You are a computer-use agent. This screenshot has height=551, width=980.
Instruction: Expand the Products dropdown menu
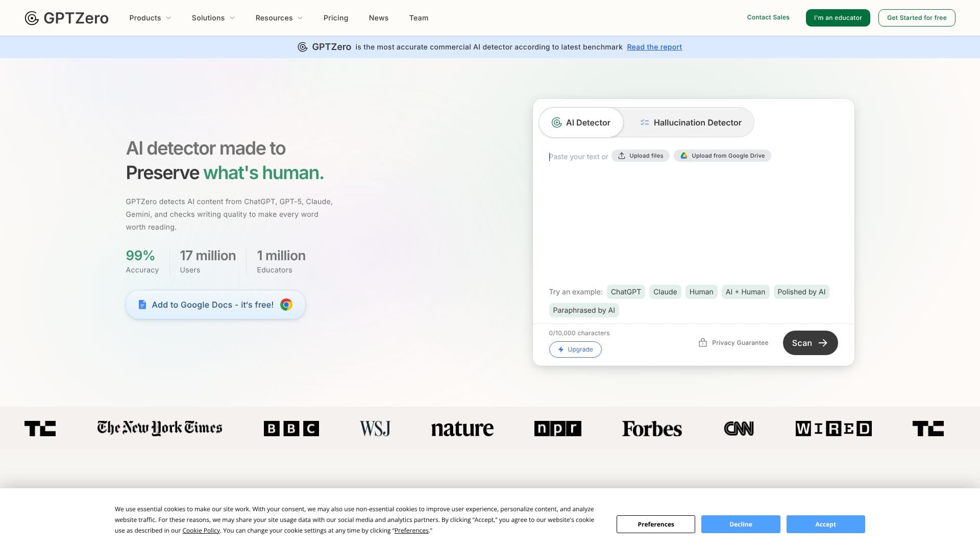click(150, 18)
